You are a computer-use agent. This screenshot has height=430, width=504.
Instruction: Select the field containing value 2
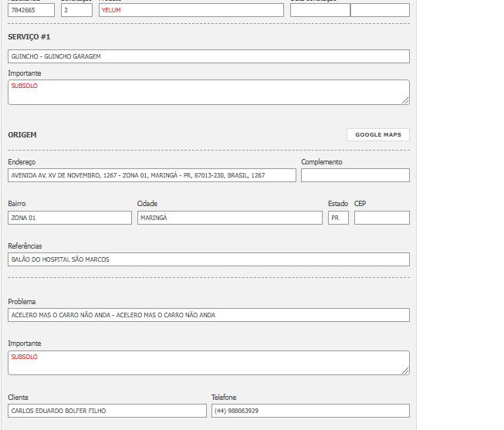77,10
